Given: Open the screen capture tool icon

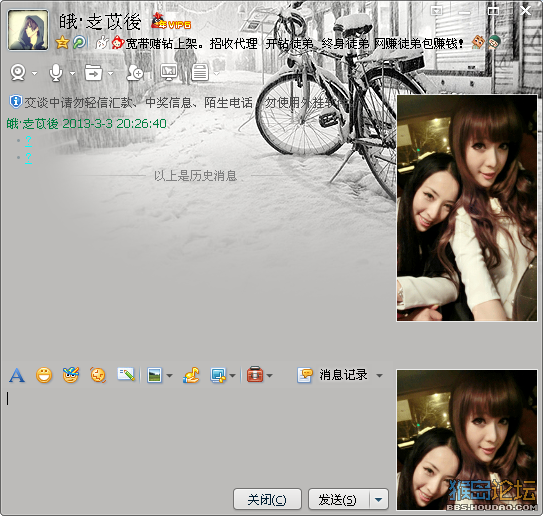Looking at the screenshot, I should point(218,375).
